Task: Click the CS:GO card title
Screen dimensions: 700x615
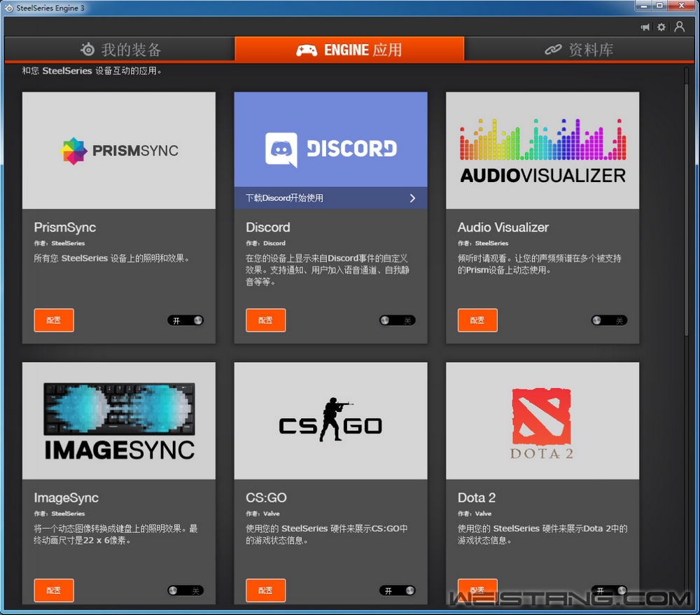Action: click(x=267, y=497)
